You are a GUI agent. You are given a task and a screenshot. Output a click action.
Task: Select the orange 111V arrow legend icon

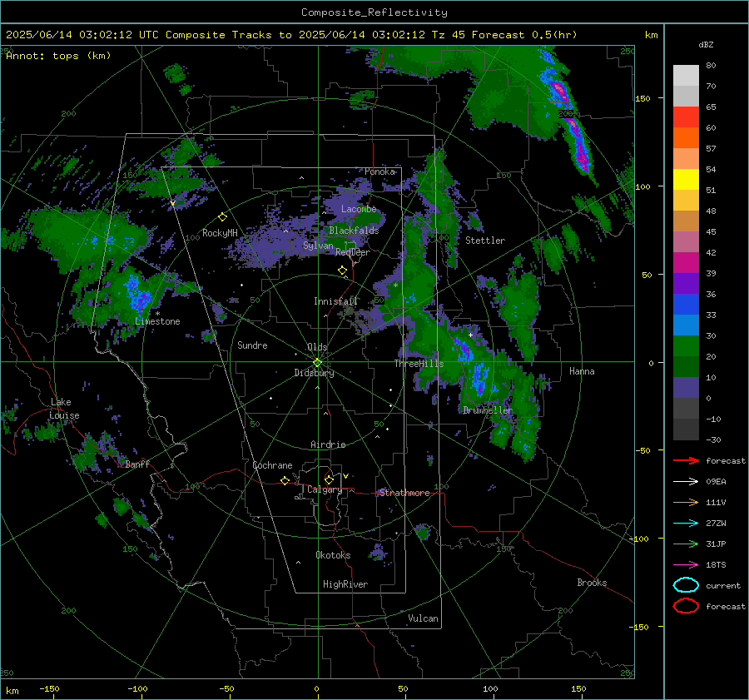tap(686, 502)
